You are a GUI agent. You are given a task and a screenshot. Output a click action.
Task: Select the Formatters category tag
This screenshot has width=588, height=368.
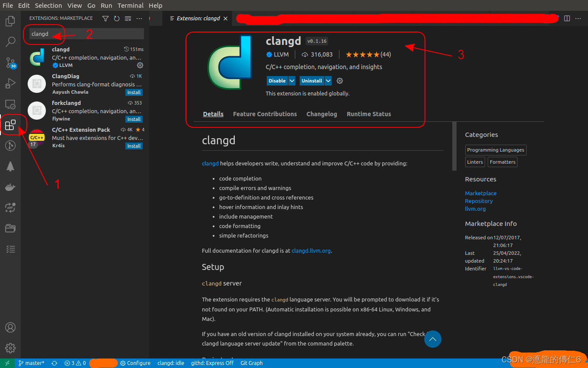(503, 162)
